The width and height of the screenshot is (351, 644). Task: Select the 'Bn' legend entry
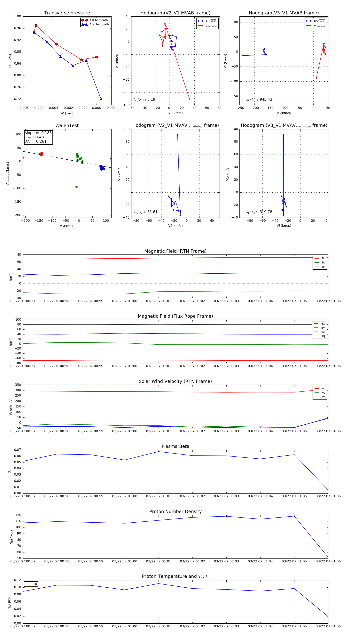tap(320, 267)
